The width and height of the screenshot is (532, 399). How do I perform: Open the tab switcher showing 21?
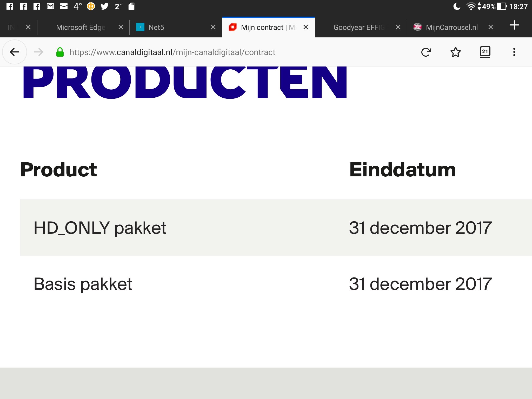[485, 52]
